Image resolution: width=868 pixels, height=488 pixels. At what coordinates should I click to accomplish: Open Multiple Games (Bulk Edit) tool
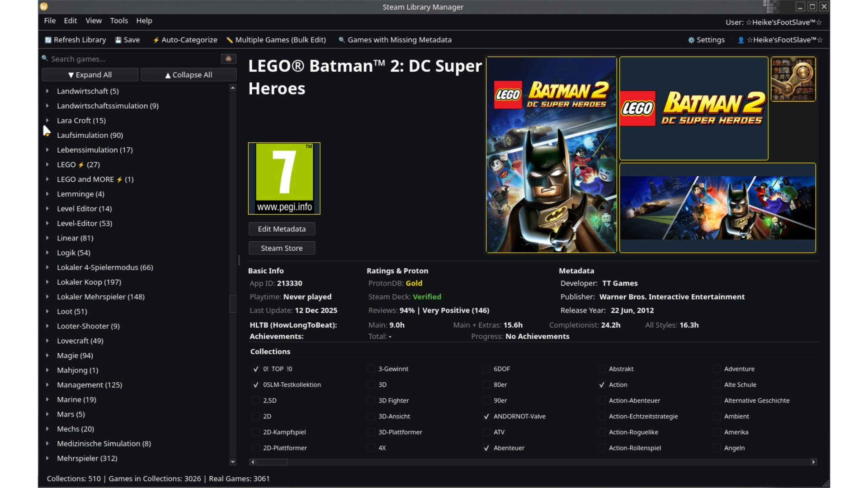pos(276,40)
